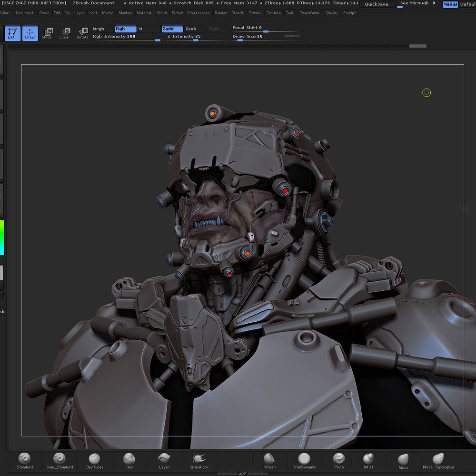Toggle Zadd sculpt mode
This screenshot has height=476, width=476.
click(x=172, y=29)
